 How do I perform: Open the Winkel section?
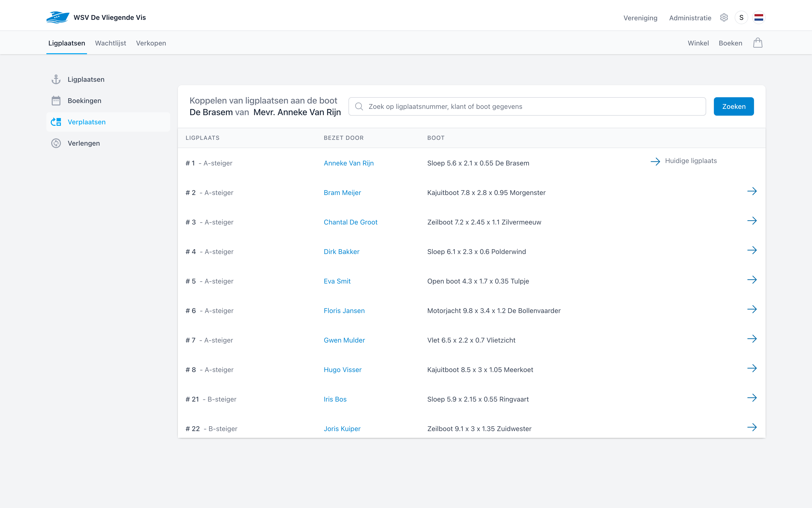pos(698,43)
